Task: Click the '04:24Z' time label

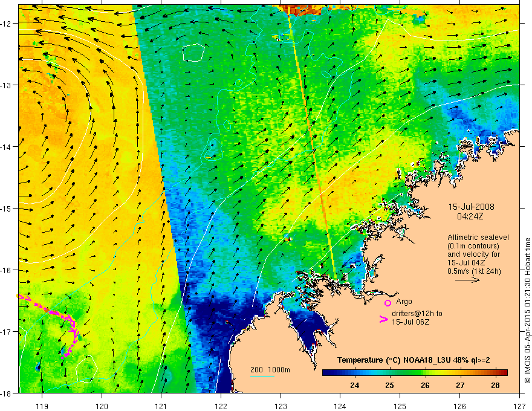Action: [470, 216]
